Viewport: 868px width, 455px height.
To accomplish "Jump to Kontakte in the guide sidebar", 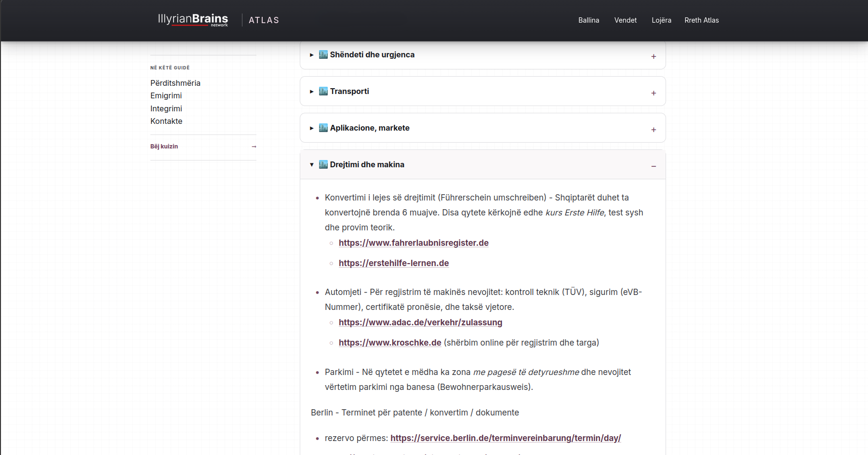I will [166, 121].
